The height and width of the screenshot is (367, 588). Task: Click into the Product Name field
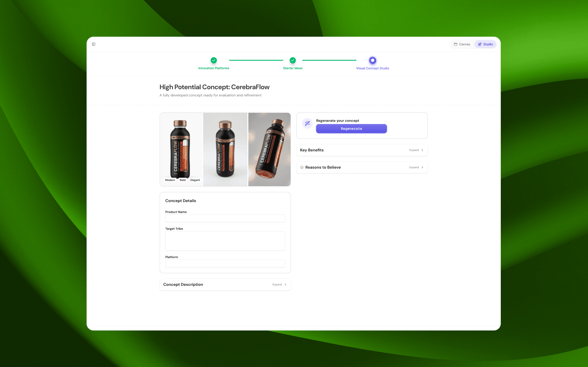coord(225,218)
